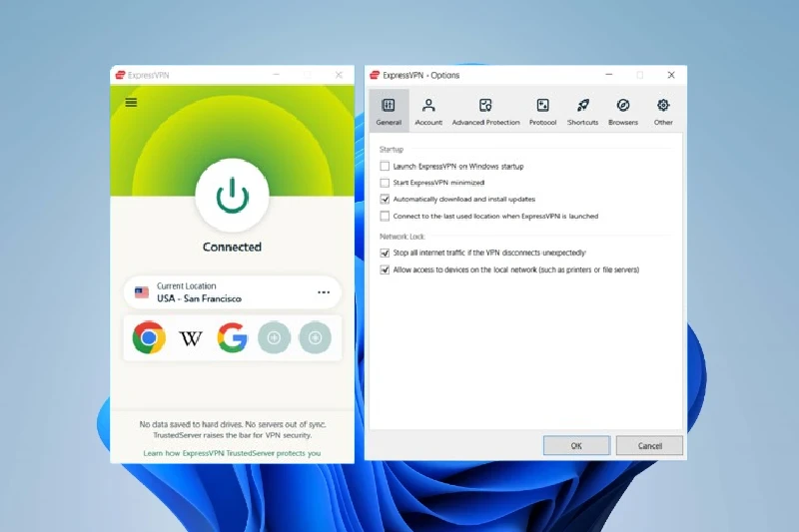The image size is (799, 532).
Task: Click the 'Startup' section heading
Action: pos(392,149)
